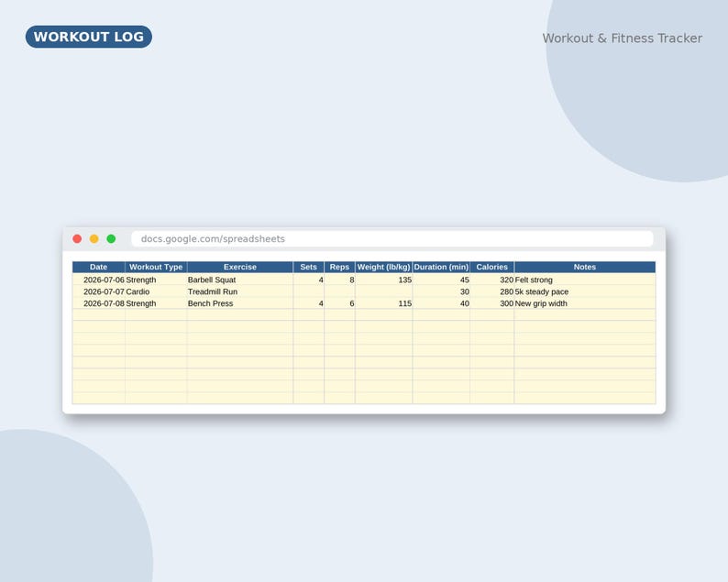Select Sets value 4 in Bench Press row

point(309,303)
